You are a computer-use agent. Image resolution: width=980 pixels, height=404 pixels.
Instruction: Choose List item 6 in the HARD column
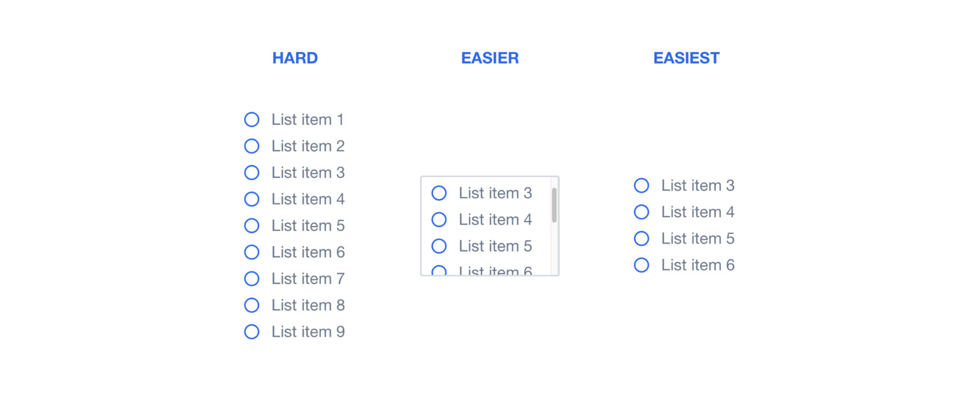(x=252, y=252)
